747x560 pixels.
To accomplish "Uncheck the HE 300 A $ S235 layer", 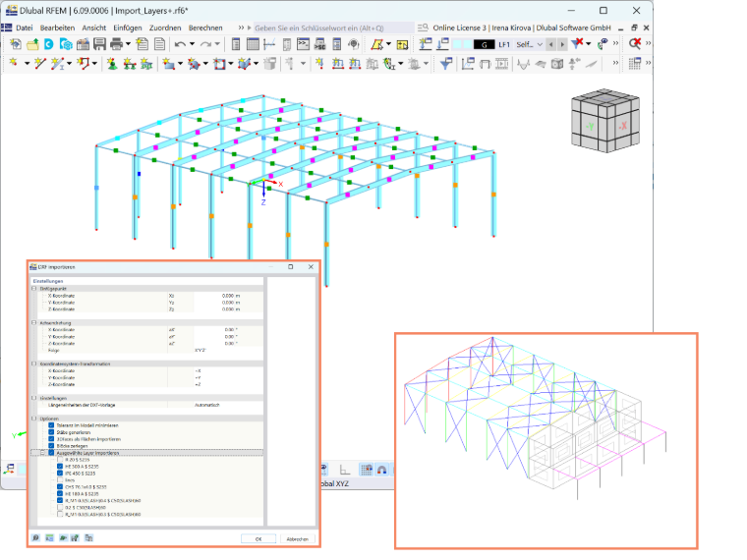I will [60, 467].
